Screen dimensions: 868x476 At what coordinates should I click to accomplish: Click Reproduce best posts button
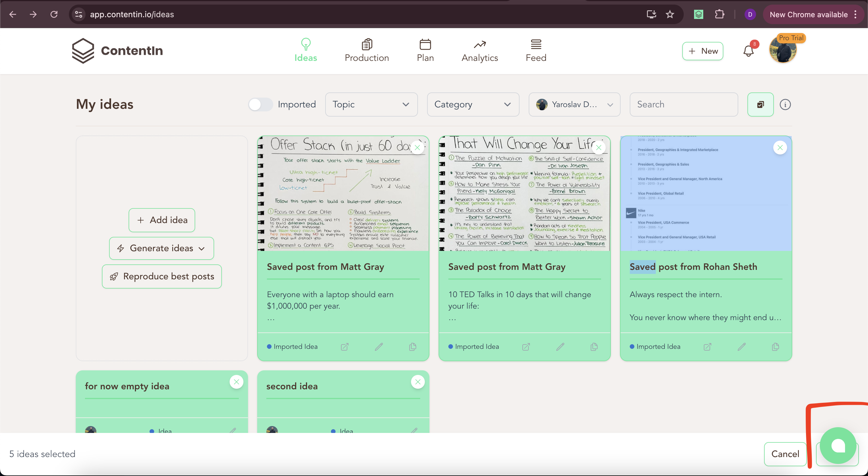(x=162, y=276)
